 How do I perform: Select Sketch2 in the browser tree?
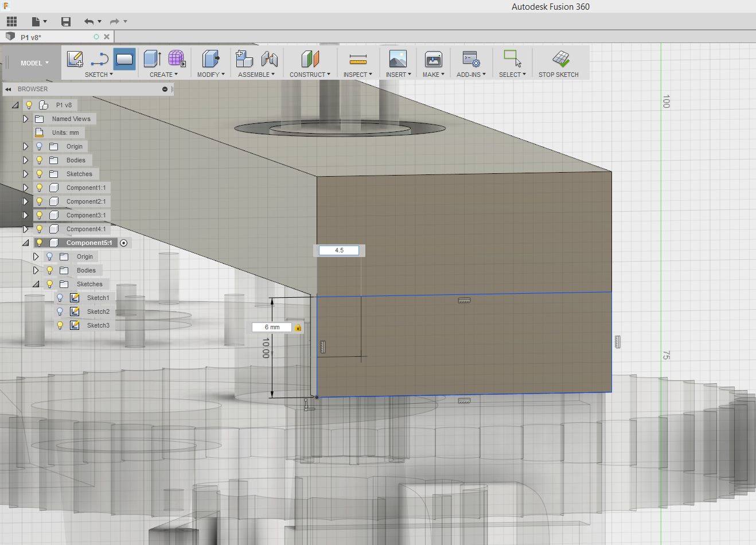(x=98, y=312)
